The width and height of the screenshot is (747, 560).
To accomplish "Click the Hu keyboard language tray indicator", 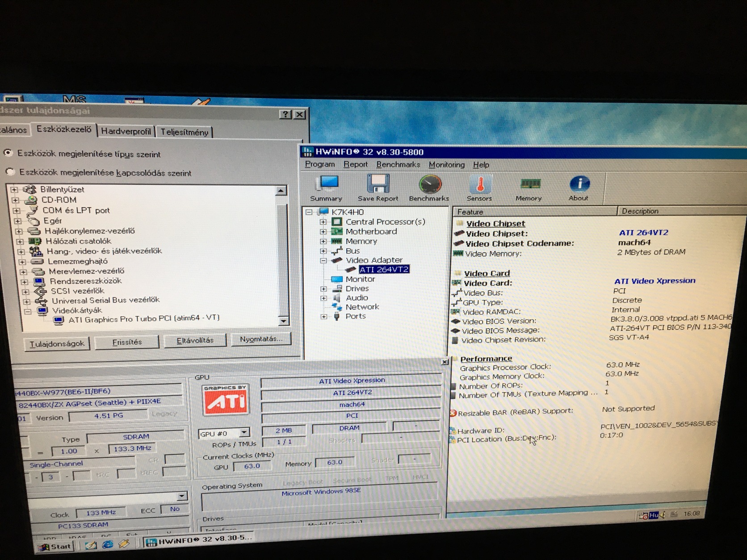I will point(654,515).
